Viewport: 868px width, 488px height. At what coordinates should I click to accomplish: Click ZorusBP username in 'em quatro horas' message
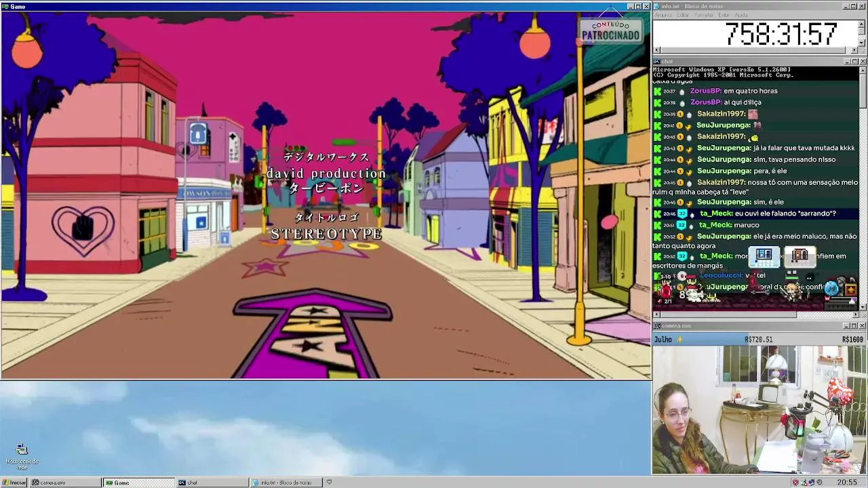[x=705, y=91]
